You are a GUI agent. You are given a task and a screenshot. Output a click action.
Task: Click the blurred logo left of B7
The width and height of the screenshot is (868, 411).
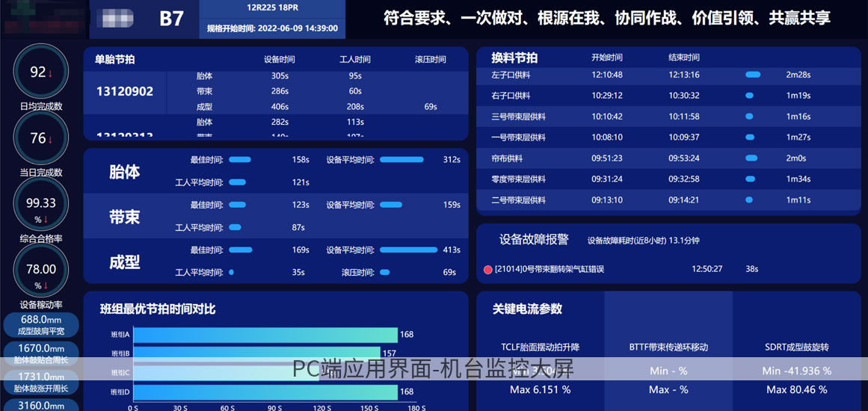tap(117, 19)
